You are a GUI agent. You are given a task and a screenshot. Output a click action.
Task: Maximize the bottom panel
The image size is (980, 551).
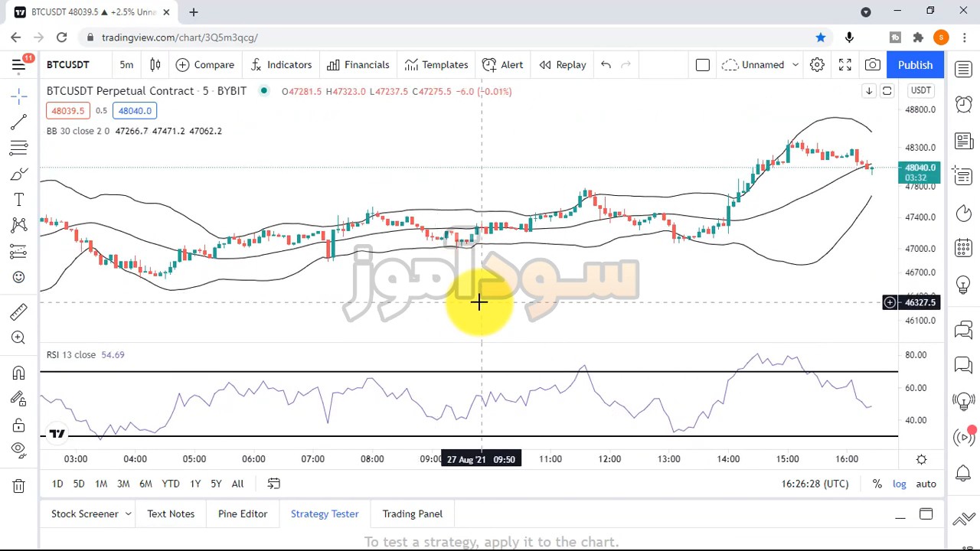pos(926,514)
